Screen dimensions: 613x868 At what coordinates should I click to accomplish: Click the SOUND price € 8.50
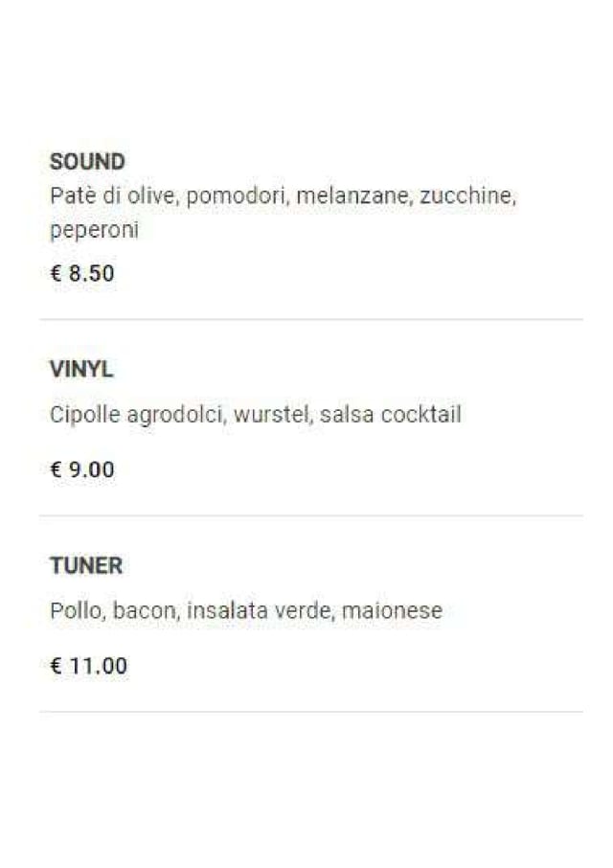(82, 273)
